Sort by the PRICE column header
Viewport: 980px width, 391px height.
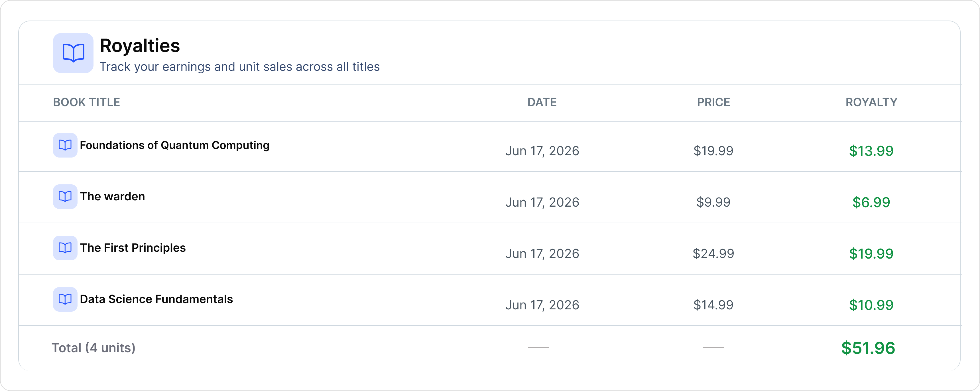point(713,102)
